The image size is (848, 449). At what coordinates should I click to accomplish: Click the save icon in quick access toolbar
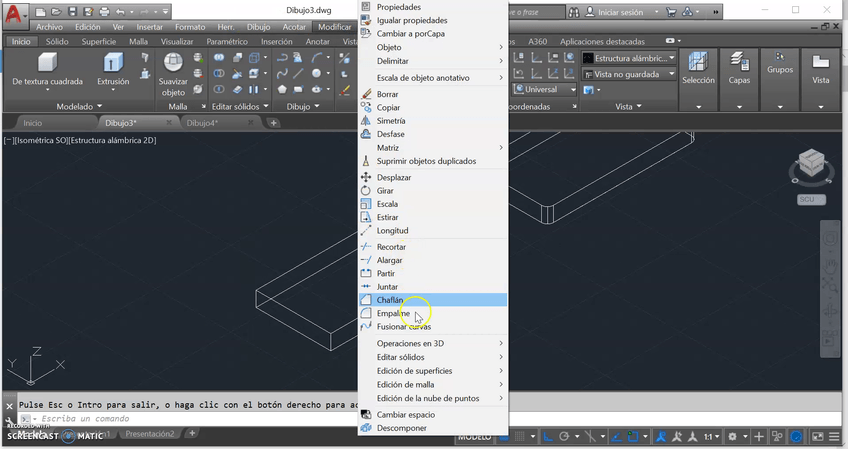71,12
